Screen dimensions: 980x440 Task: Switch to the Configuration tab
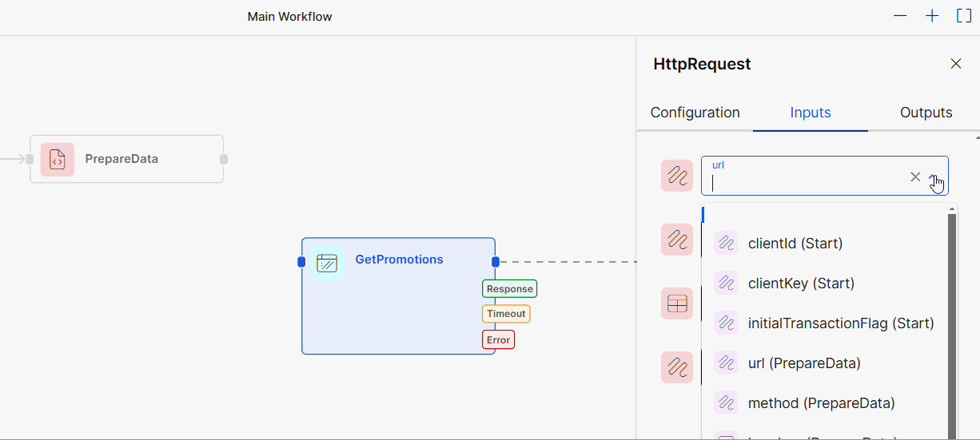point(695,113)
